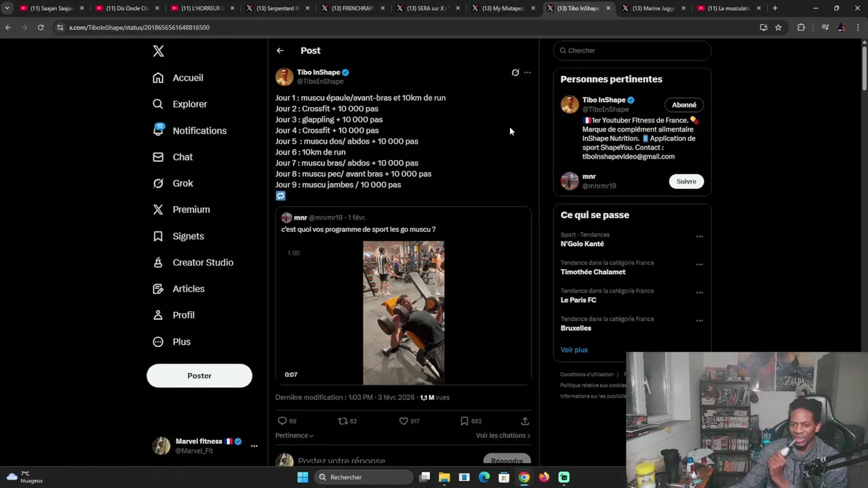Play the quoted gym video
Viewport: 868px width, 488px height.
click(403, 312)
